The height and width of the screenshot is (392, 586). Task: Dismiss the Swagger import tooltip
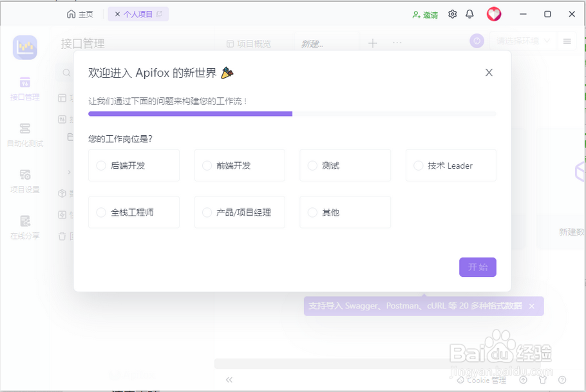point(532,306)
